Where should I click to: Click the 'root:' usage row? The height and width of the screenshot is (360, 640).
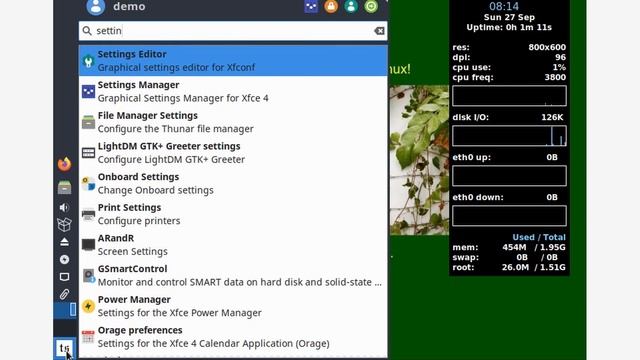click(509, 267)
